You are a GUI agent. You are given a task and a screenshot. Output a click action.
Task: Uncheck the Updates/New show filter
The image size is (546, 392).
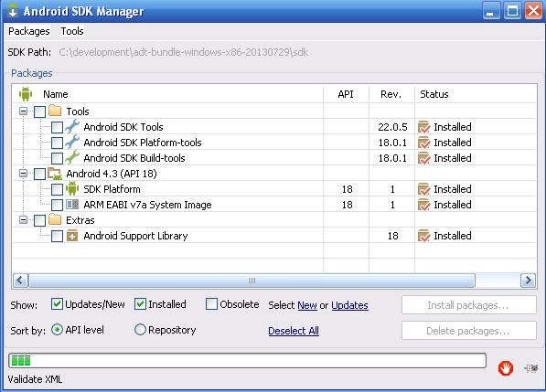tap(57, 303)
